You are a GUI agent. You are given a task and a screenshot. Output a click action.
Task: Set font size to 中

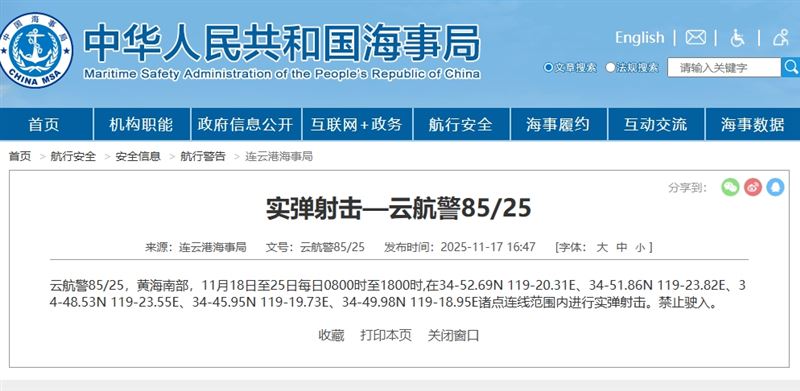tap(621, 248)
